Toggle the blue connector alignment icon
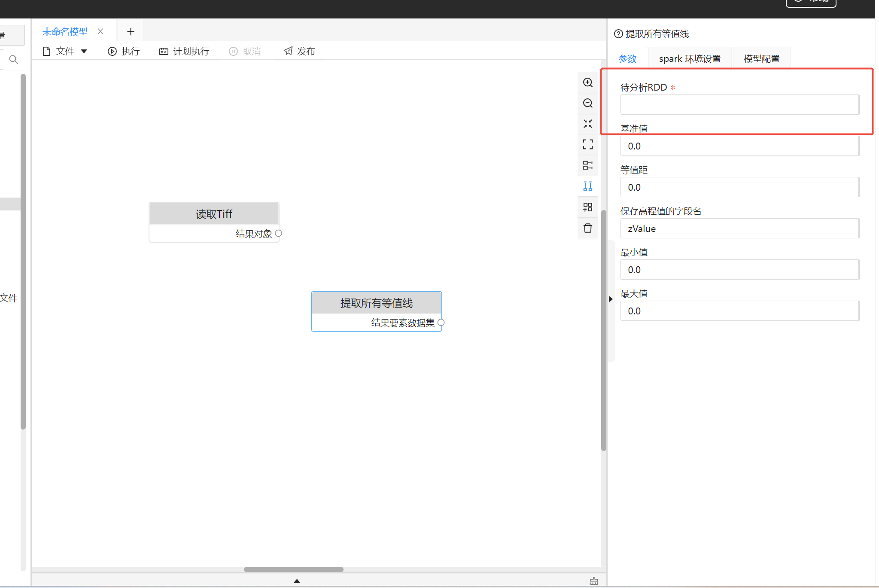Image resolution: width=879 pixels, height=588 pixels. click(x=587, y=186)
